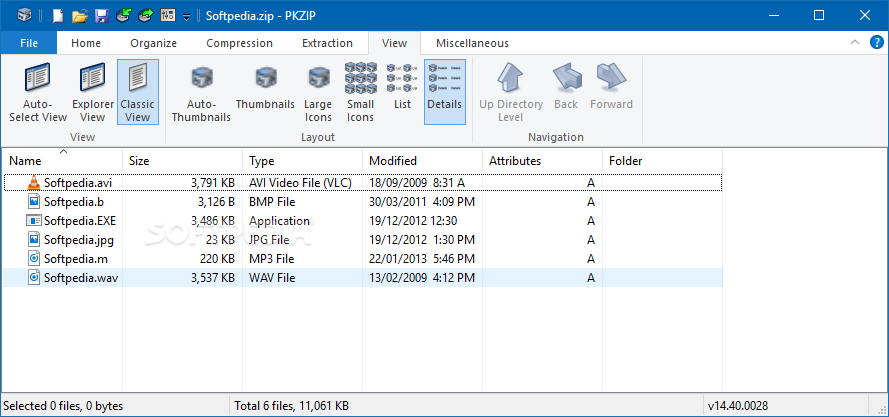Sort by the Modified column header
Image resolution: width=889 pixels, height=417 pixels.
422,161
